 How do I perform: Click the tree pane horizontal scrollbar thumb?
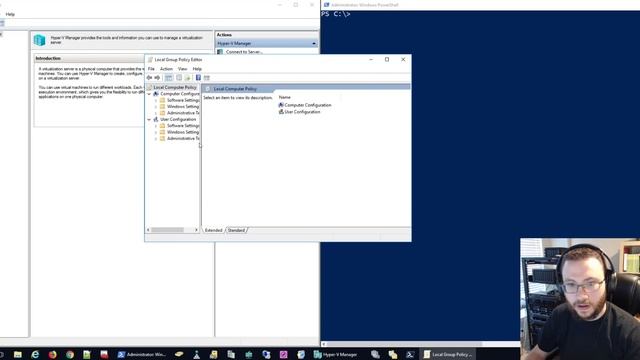click(x=168, y=230)
